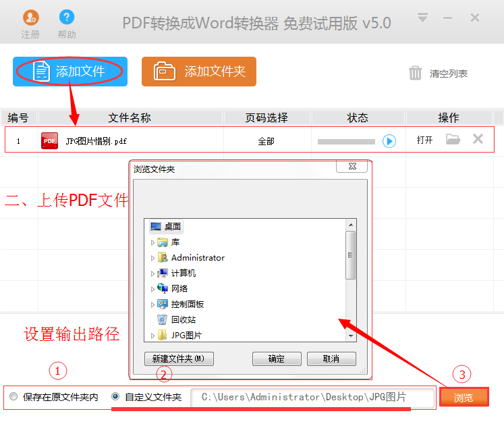504x424 pixels.
Task: Select 计算机 in the folder tree
Action: coord(184,273)
